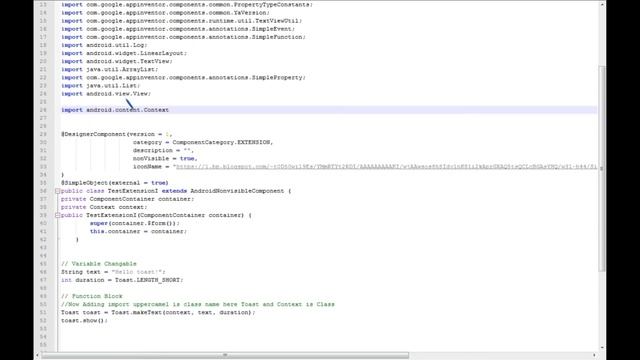Click the 'toast.show();' line
This screenshot has height=360, width=640.
click(x=84, y=320)
